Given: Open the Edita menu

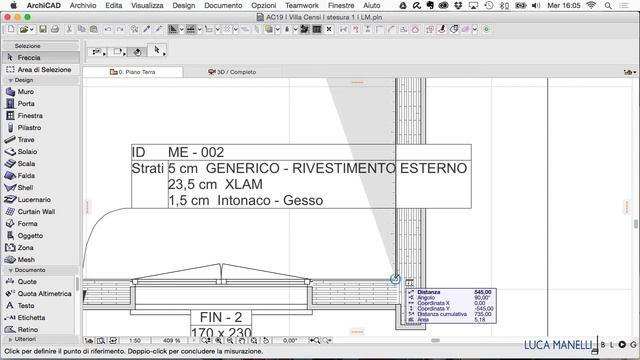Looking at the screenshot, I should 113,5.
